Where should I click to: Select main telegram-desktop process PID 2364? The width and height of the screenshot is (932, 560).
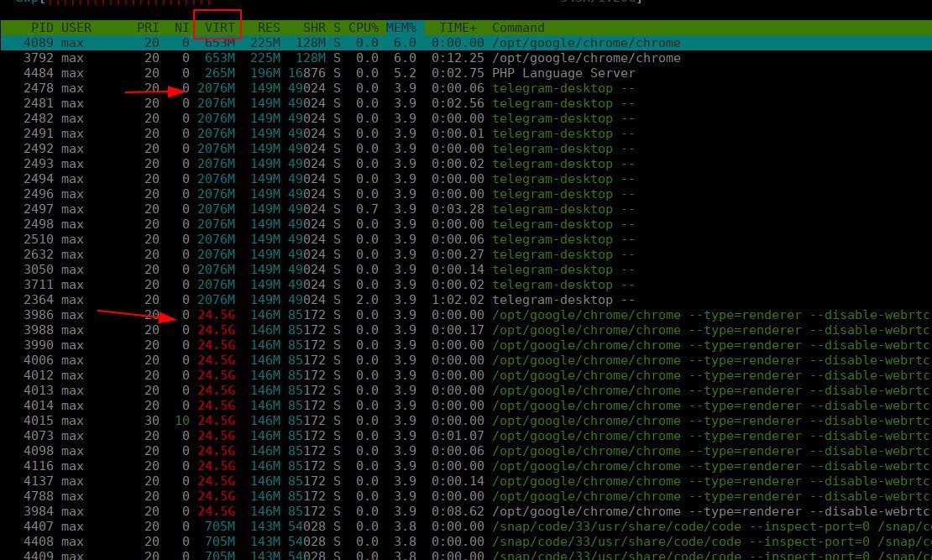pos(466,301)
